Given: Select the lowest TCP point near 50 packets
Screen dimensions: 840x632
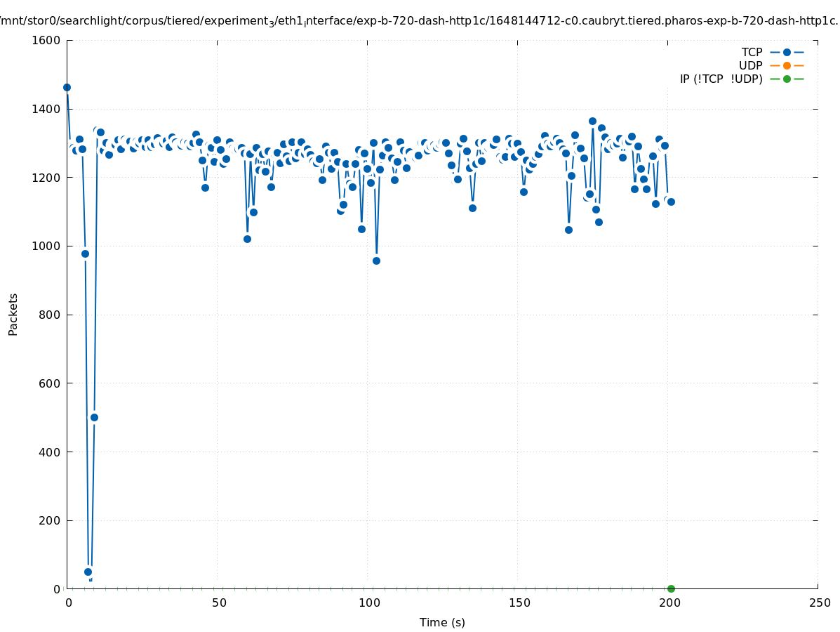Looking at the screenshot, I should pos(88,572).
